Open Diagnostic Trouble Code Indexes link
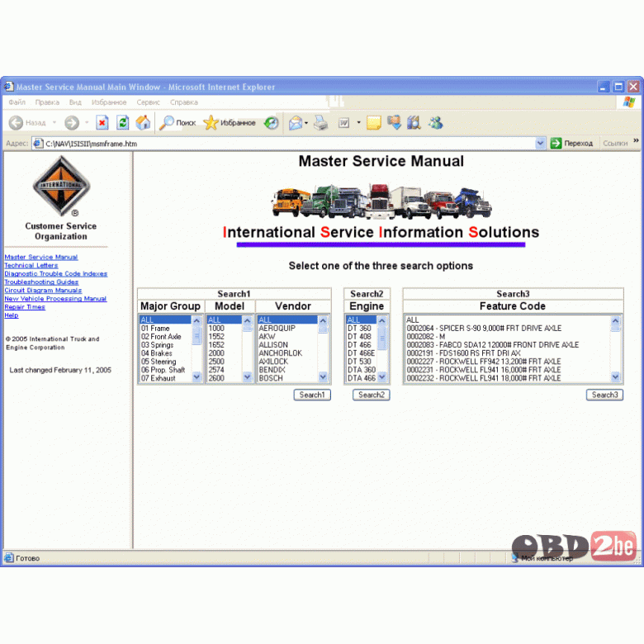The image size is (644, 644). coord(56,273)
